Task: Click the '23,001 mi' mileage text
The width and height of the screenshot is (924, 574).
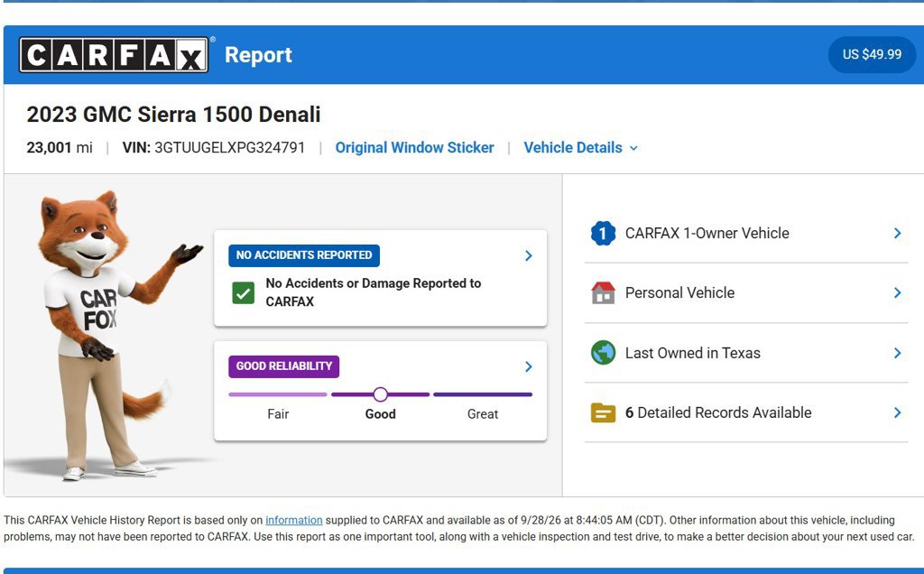Action: pyautogui.click(x=60, y=147)
